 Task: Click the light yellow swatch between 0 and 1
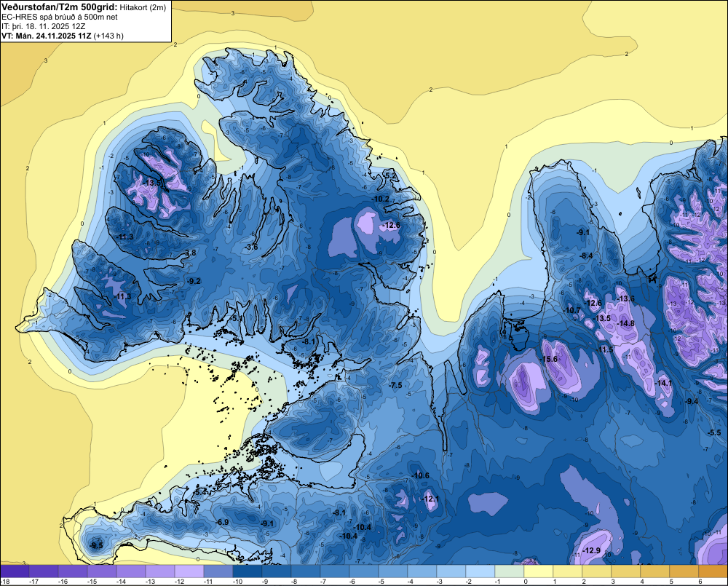coord(538,571)
